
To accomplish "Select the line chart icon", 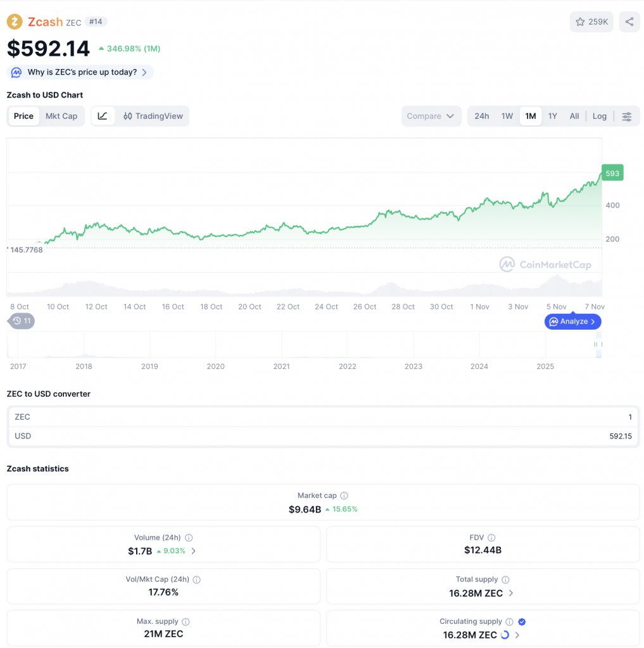I will point(103,116).
